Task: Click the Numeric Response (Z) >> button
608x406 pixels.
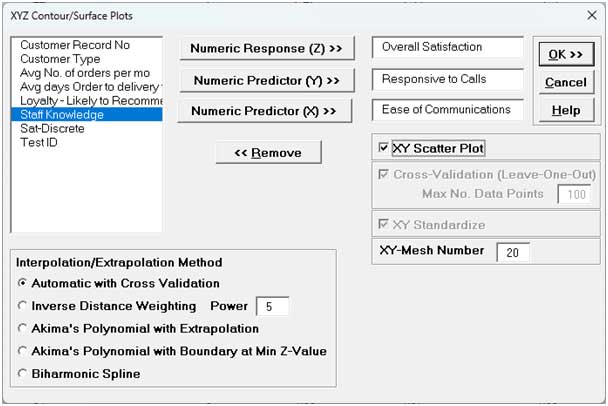Action: click(x=267, y=48)
